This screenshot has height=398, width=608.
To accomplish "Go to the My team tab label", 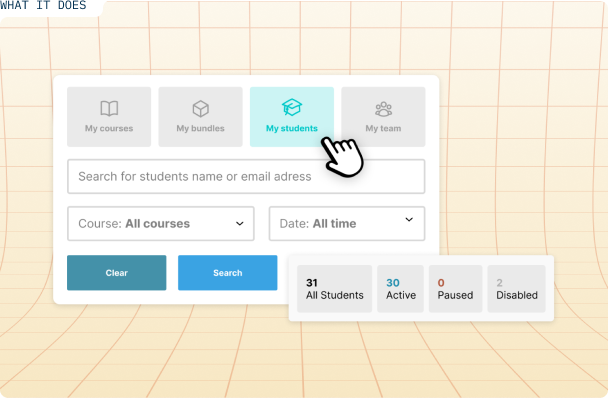I will click(383, 128).
